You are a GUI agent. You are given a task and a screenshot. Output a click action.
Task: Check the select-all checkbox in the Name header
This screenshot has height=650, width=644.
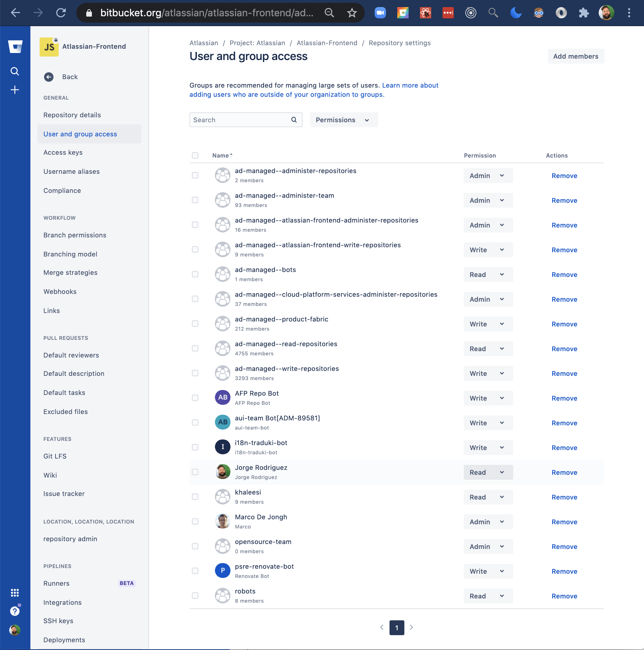click(x=195, y=155)
